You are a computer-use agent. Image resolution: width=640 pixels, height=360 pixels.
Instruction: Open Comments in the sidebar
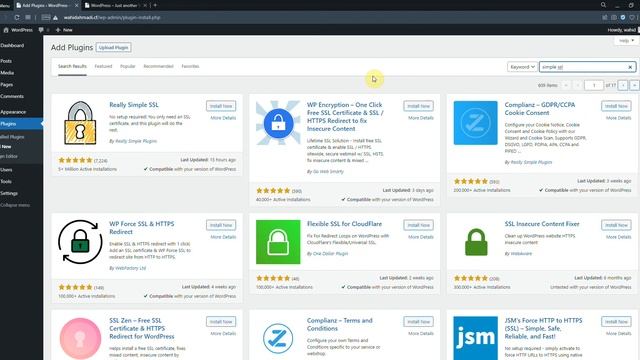pos(12,96)
